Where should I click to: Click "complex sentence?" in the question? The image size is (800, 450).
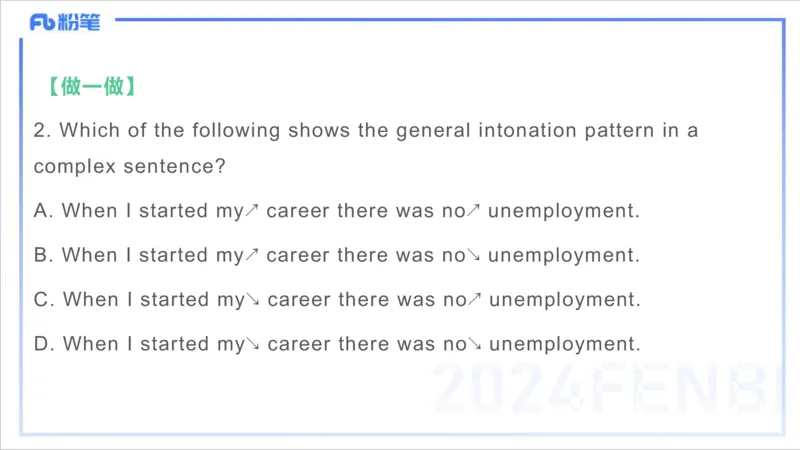pos(129,166)
